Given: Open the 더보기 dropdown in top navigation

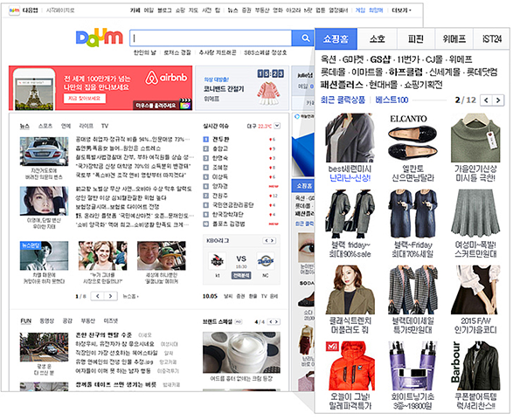Looking at the screenshot, I should (x=401, y=10).
